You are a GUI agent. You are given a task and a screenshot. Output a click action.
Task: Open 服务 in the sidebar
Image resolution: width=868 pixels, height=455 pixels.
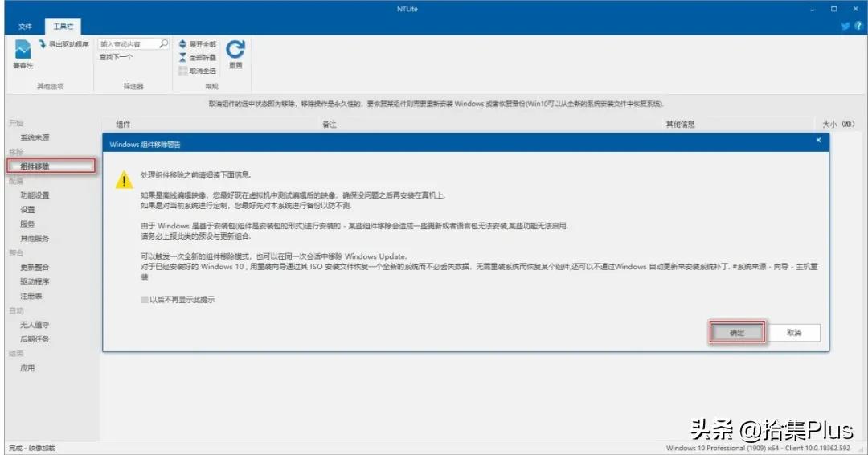click(x=27, y=224)
